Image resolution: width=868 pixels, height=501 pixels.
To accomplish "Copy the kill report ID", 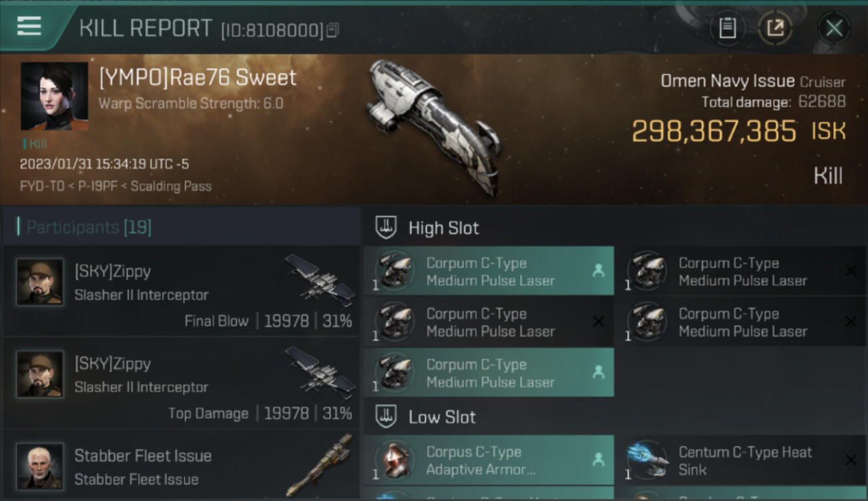I will coord(333,30).
